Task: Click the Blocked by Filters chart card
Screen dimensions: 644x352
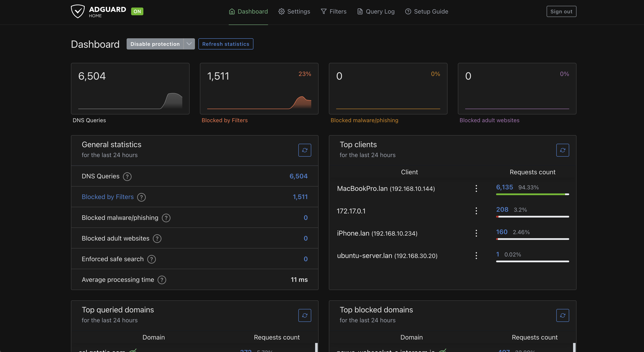Action: pyautogui.click(x=259, y=89)
